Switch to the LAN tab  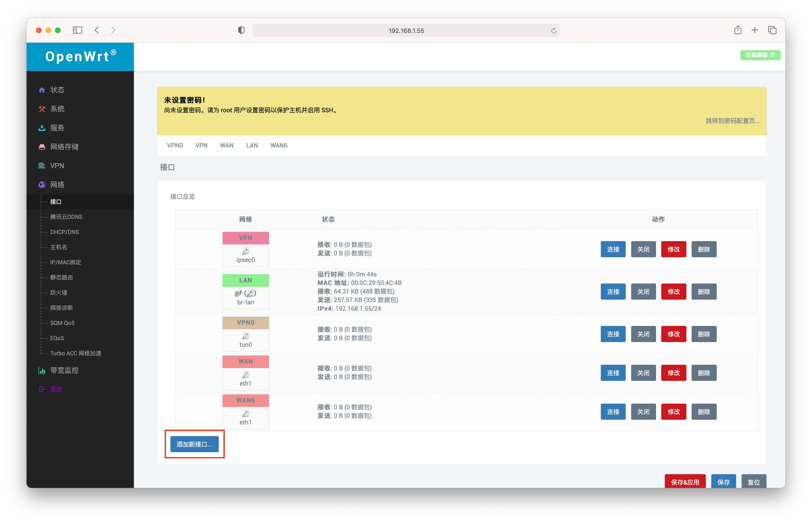(x=252, y=145)
